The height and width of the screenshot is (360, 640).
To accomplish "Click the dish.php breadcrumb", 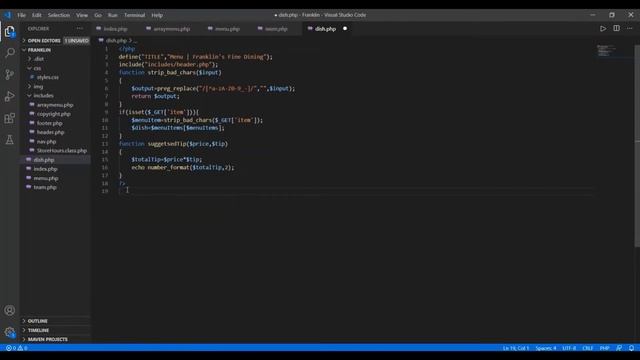I will point(116,40).
